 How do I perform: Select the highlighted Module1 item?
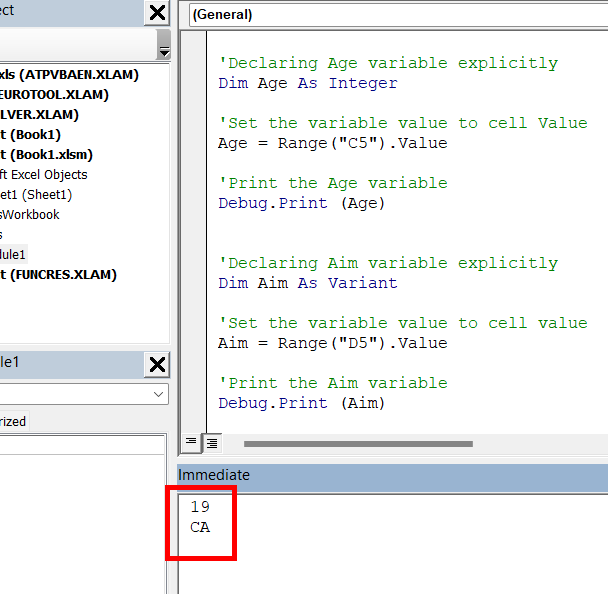pos(13,254)
